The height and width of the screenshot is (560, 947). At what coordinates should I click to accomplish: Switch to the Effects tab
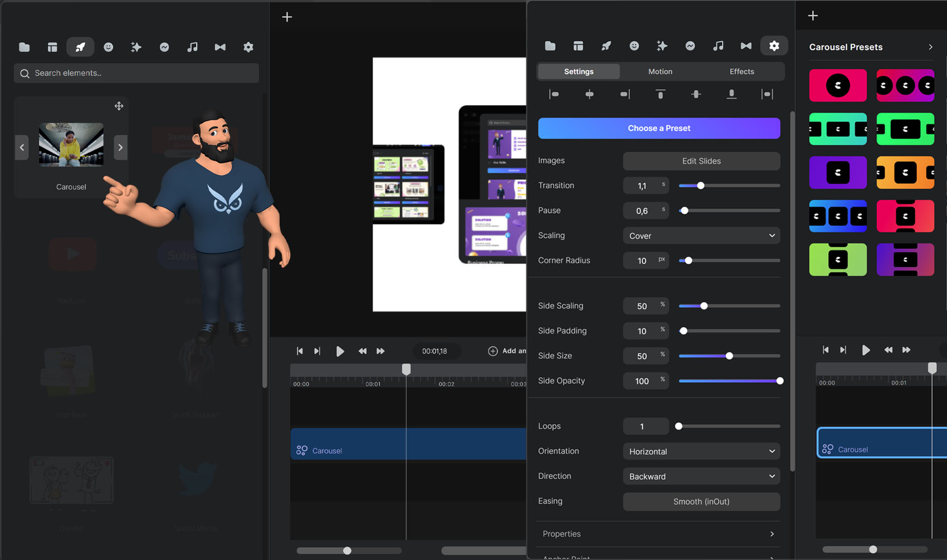pos(741,72)
